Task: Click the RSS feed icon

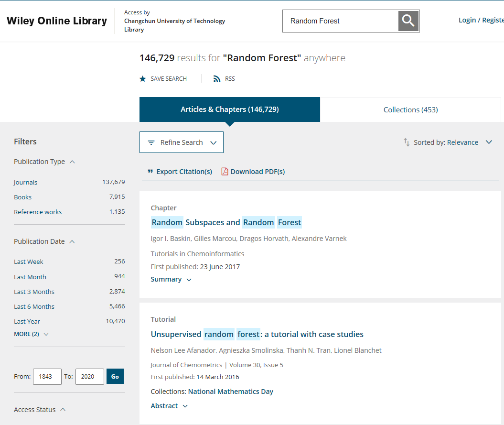Action: [217, 79]
